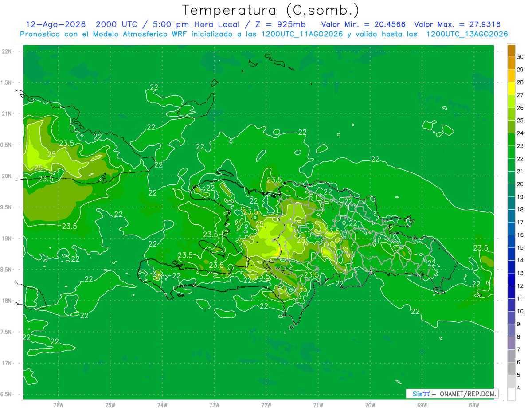This screenshot has height=411, width=532.
Task: Click the "Valor Min. = 20.4566" readout
Action: click(x=364, y=24)
